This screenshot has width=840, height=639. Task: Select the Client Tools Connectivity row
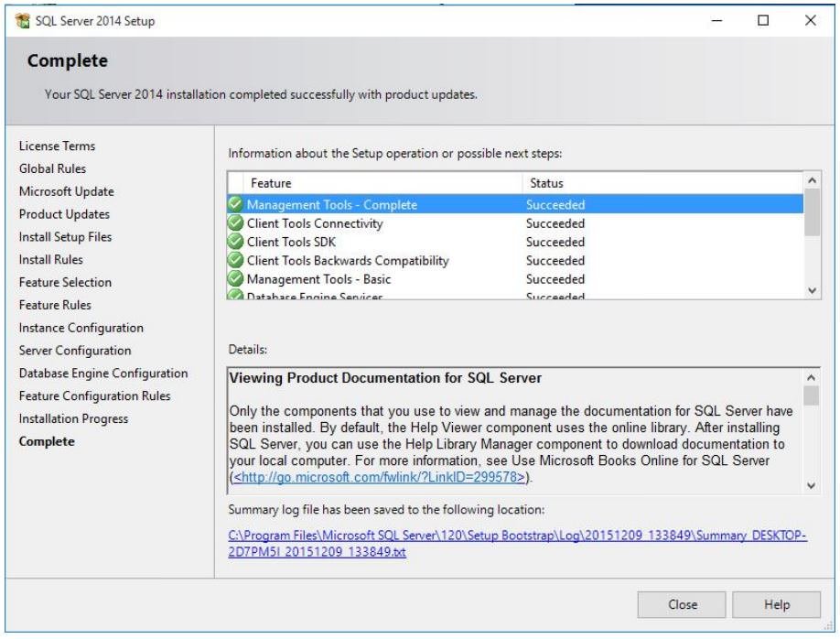click(515, 223)
